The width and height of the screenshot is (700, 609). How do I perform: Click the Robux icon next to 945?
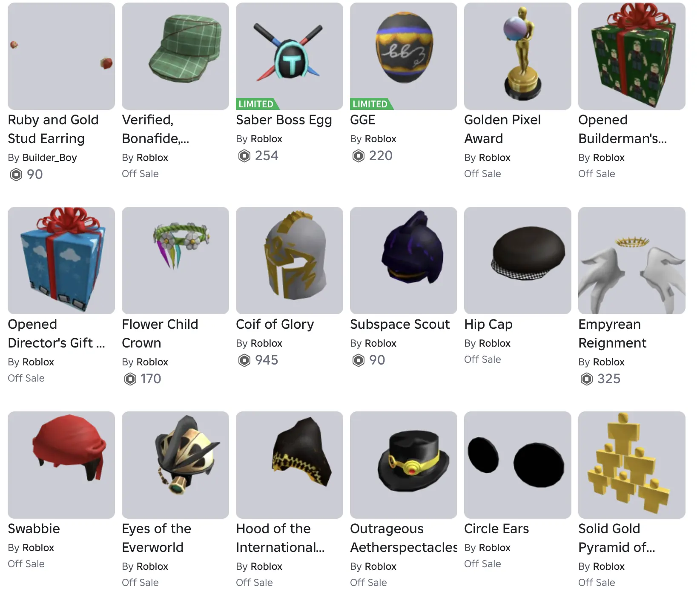[244, 360]
